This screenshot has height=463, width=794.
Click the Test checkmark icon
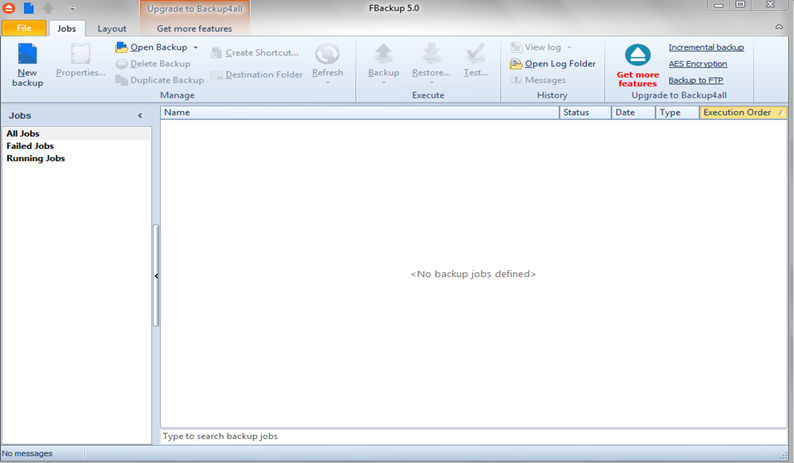(475, 53)
